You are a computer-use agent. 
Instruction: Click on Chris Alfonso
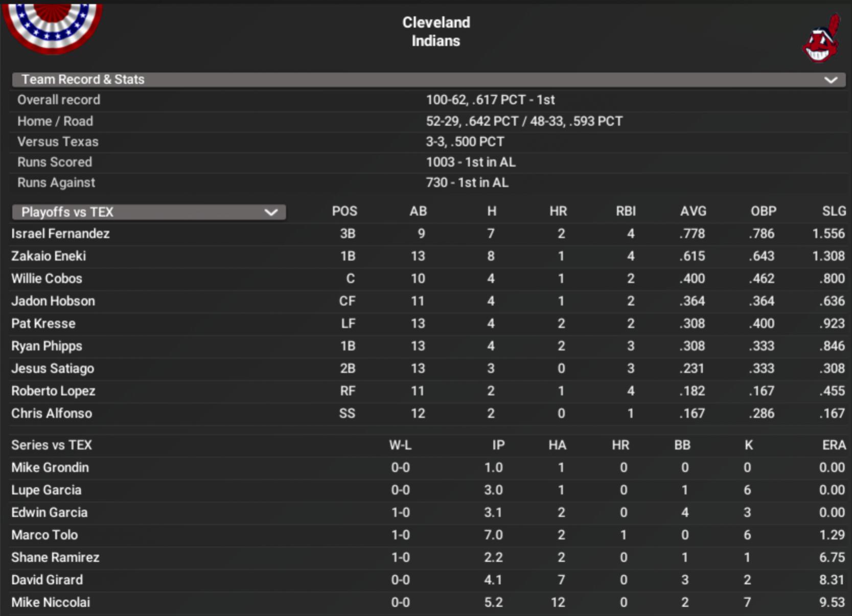(52, 414)
